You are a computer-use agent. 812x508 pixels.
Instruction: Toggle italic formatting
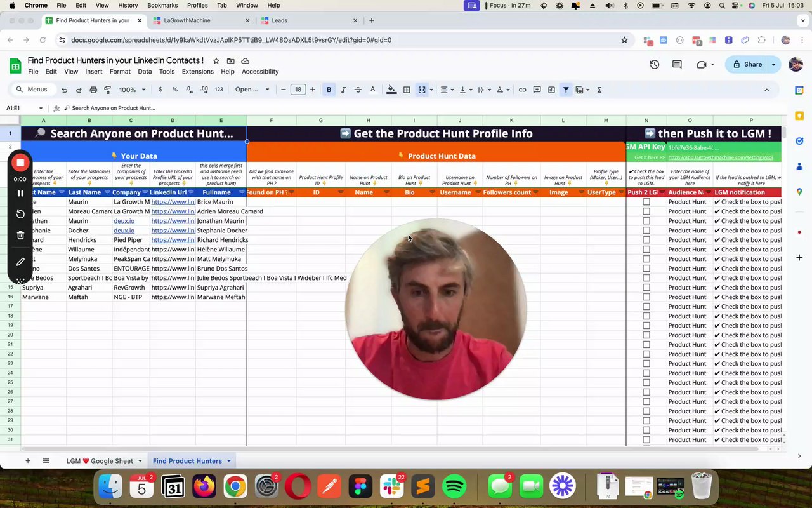point(343,90)
